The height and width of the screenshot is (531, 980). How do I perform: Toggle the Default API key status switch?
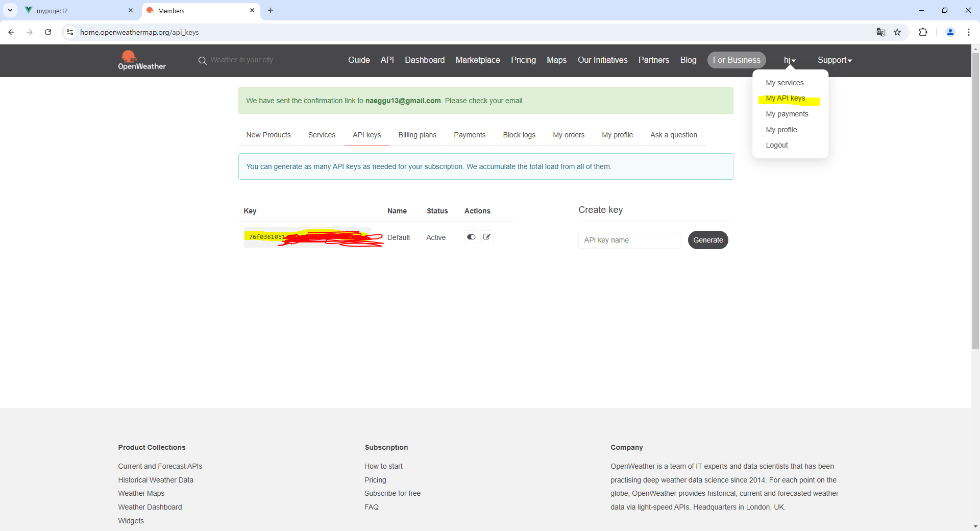pos(471,237)
